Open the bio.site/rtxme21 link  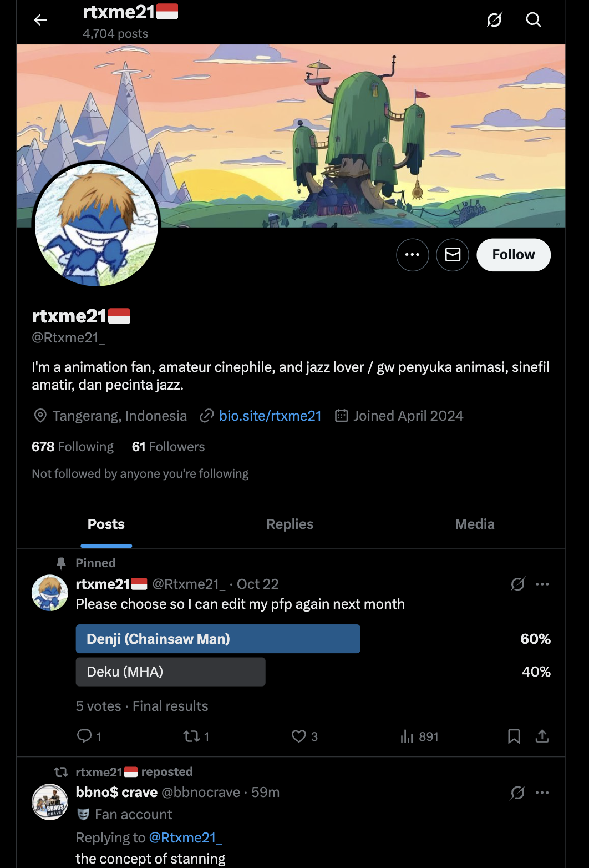pos(270,416)
